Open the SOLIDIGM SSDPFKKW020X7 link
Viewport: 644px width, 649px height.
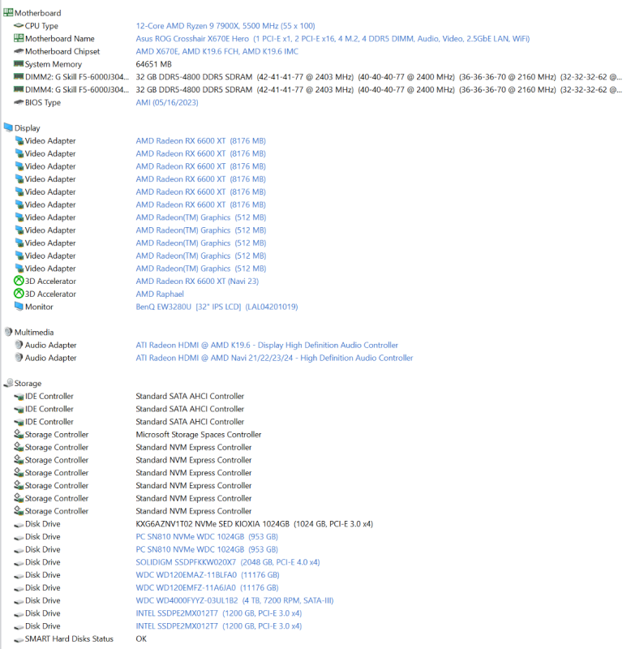(x=228, y=562)
